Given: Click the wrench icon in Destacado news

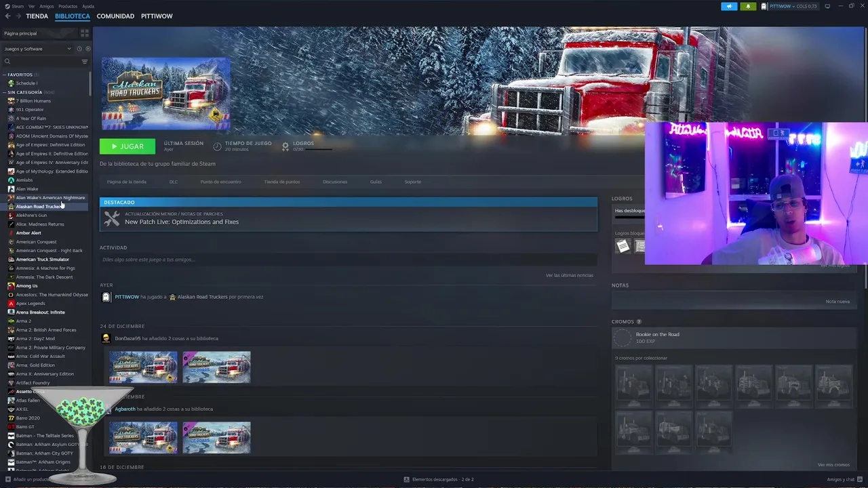Looking at the screenshot, I should click(x=112, y=218).
